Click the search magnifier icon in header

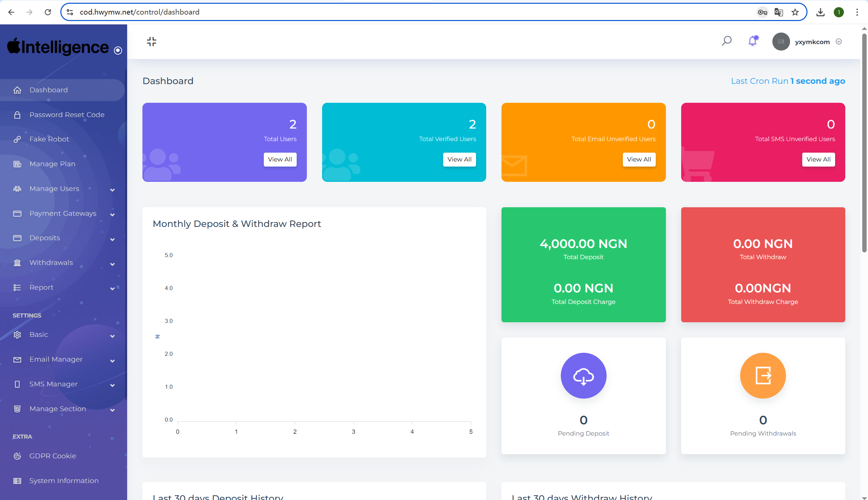726,41
